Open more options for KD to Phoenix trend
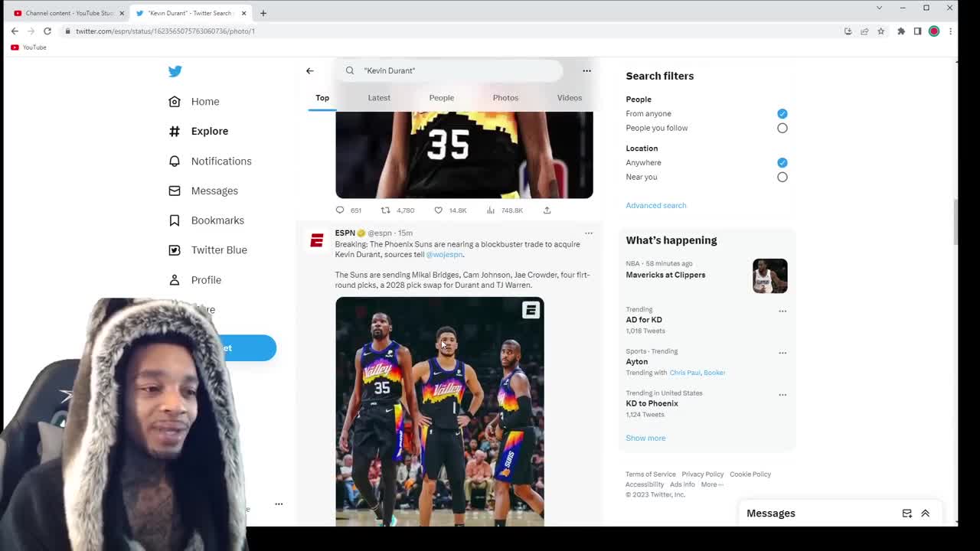 [x=782, y=395]
